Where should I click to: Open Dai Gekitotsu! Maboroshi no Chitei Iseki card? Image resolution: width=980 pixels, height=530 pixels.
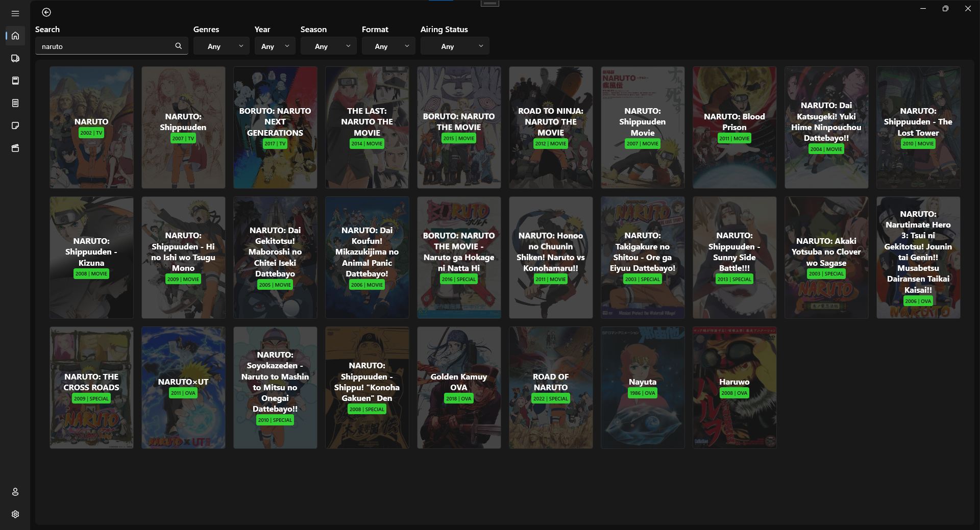pyautogui.click(x=275, y=258)
